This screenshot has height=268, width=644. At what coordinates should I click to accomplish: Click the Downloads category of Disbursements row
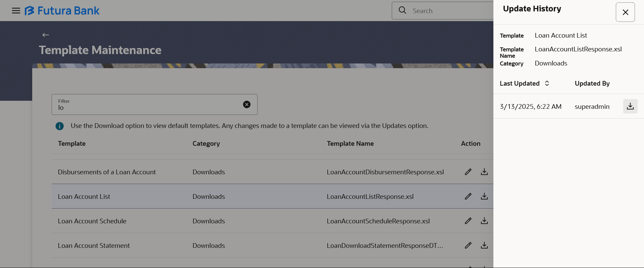pyautogui.click(x=209, y=172)
